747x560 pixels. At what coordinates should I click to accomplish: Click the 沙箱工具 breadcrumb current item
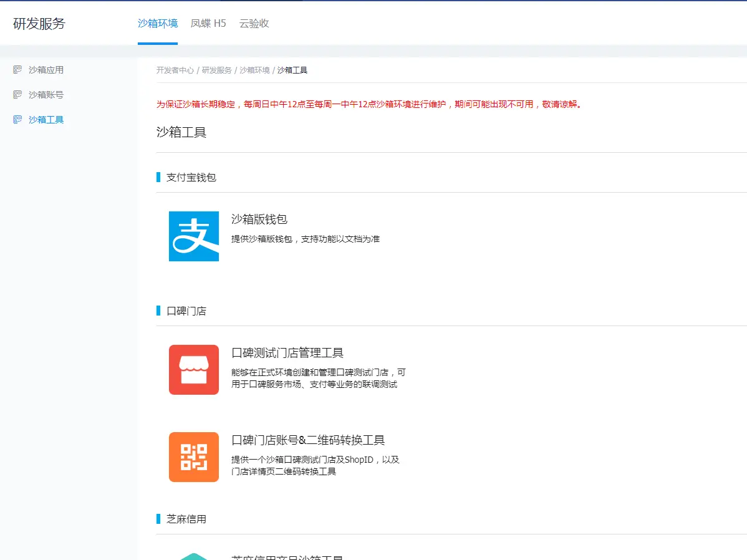(292, 70)
